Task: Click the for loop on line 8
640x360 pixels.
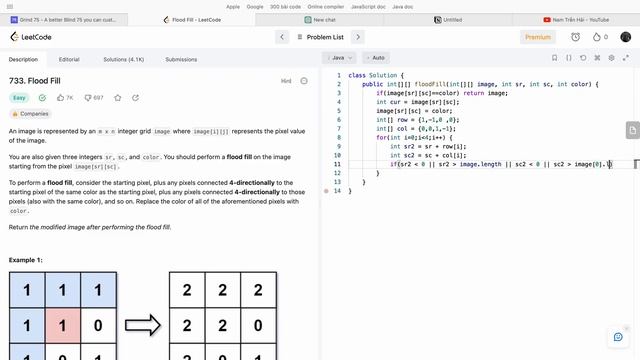Action: click(414, 138)
